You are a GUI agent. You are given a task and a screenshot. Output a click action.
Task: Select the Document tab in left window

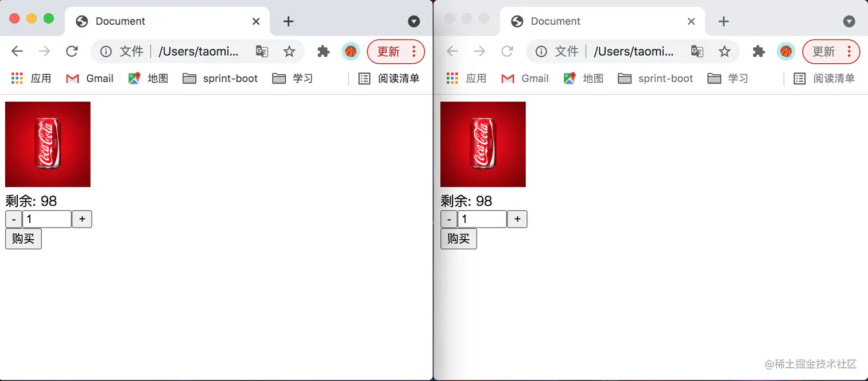click(167, 21)
